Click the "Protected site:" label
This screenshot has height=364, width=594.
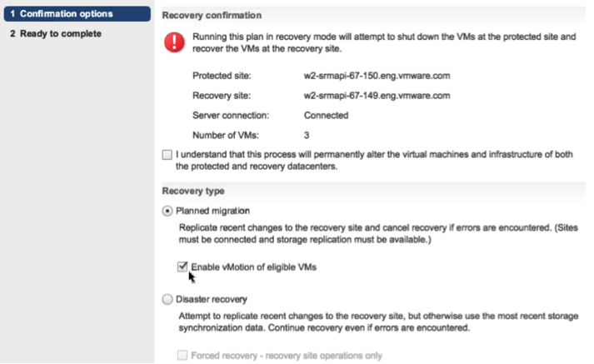[x=222, y=75]
